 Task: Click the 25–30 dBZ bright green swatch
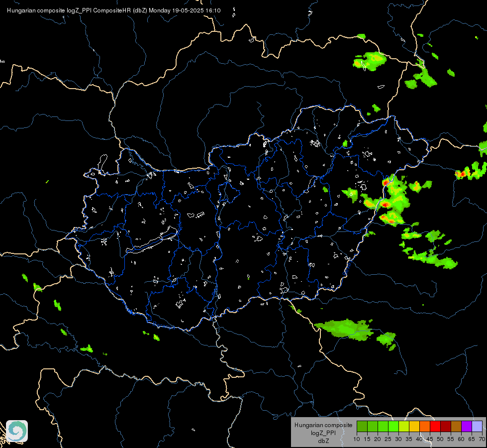tap(393, 426)
